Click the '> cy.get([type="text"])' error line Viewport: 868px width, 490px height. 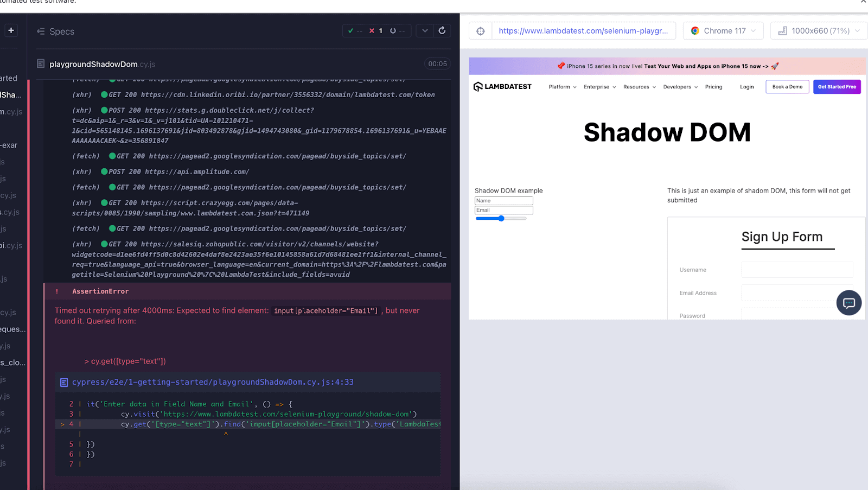tap(125, 361)
